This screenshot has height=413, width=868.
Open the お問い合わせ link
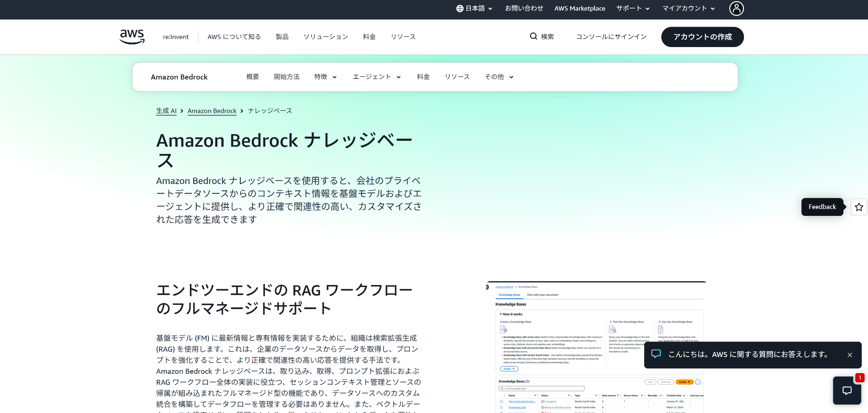pyautogui.click(x=524, y=8)
